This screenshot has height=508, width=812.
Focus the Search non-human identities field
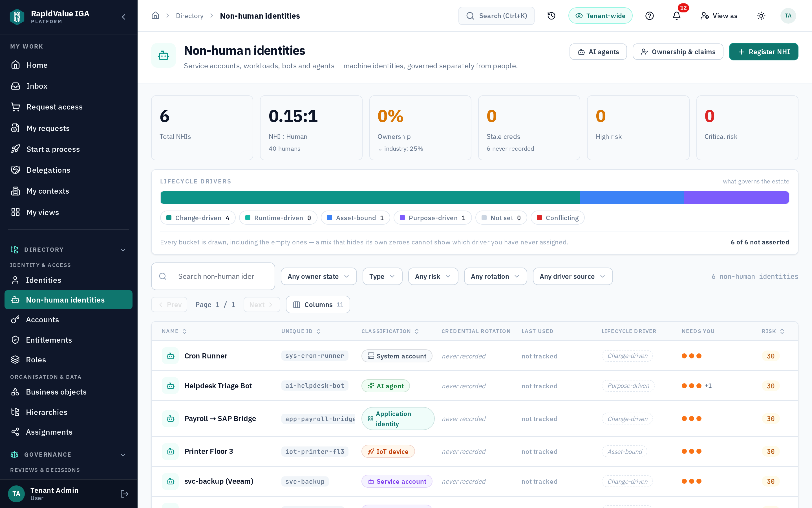pyautogui.click(x=213, y=276)
